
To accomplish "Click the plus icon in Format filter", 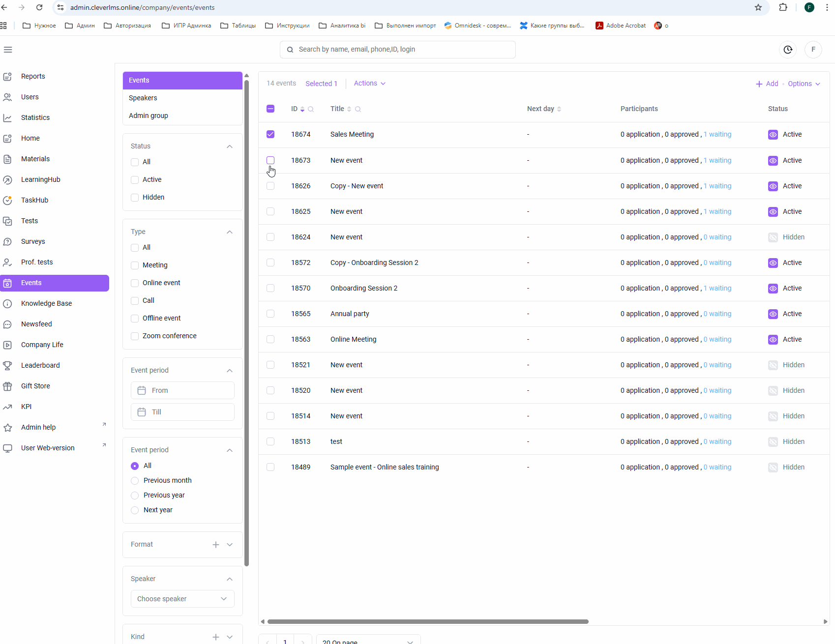I will coord(216,544).
